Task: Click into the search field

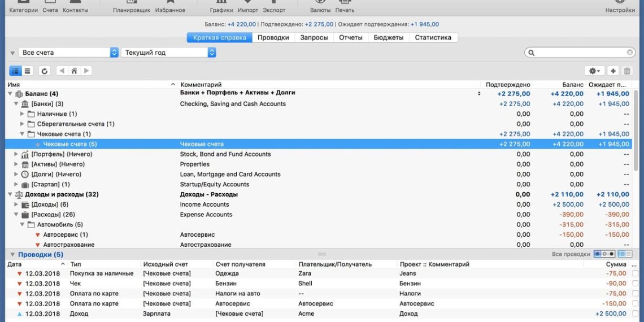Action: (x=580, y=53)
